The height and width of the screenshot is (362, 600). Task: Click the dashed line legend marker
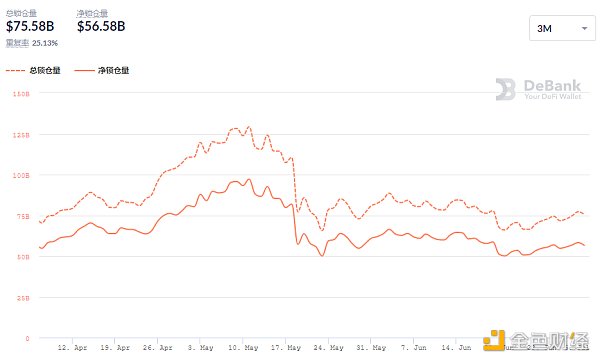pyautogui.click(x=15, y=70)
